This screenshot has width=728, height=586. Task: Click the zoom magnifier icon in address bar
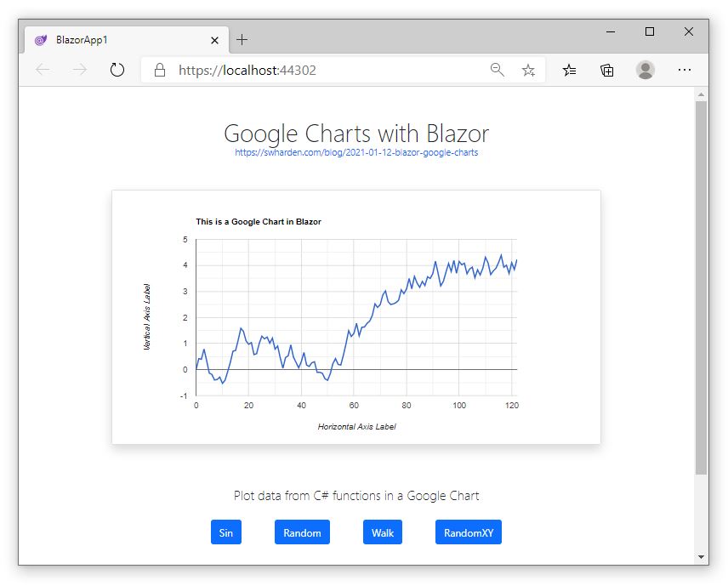click(x=498, y=70)
